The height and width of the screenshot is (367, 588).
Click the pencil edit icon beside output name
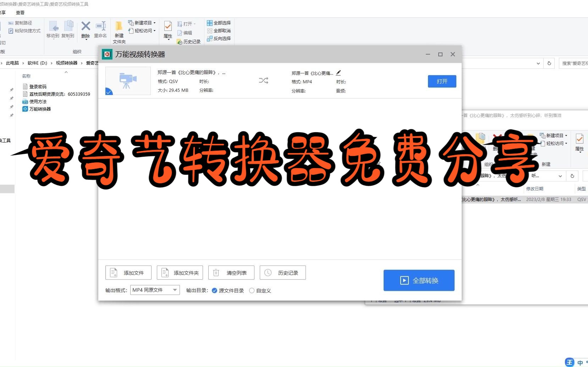339,73
